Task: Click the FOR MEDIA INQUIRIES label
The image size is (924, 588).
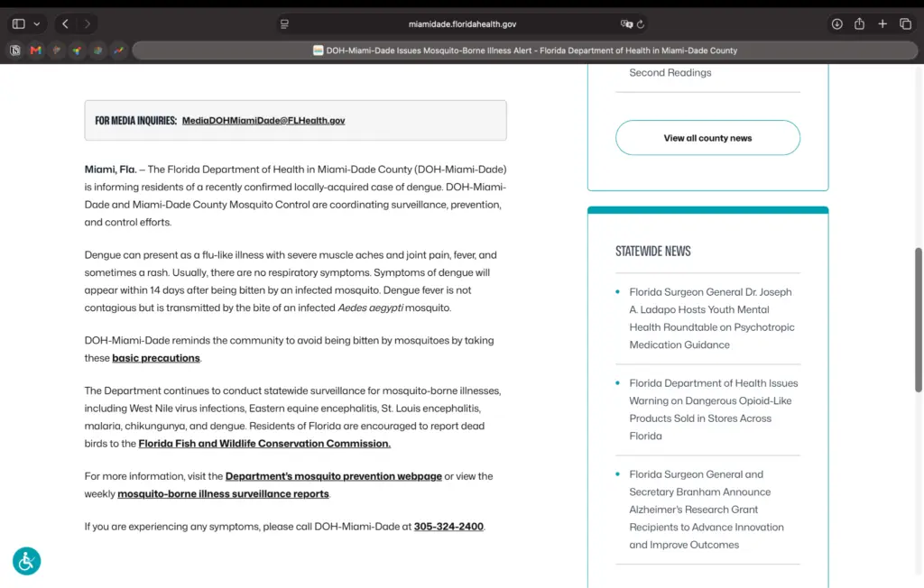Action: click(135, 120)
